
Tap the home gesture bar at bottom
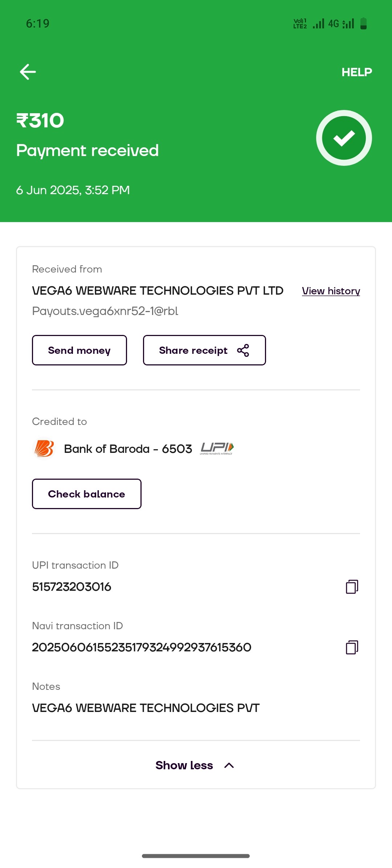(196, 856)
